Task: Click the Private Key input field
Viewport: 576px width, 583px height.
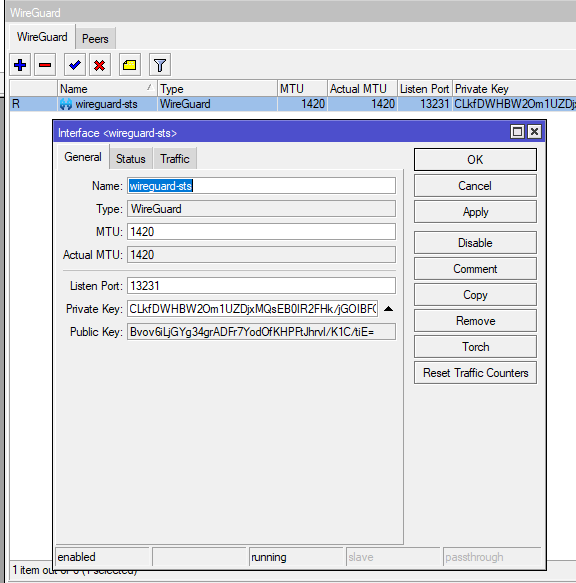Action: click(253, 309)
